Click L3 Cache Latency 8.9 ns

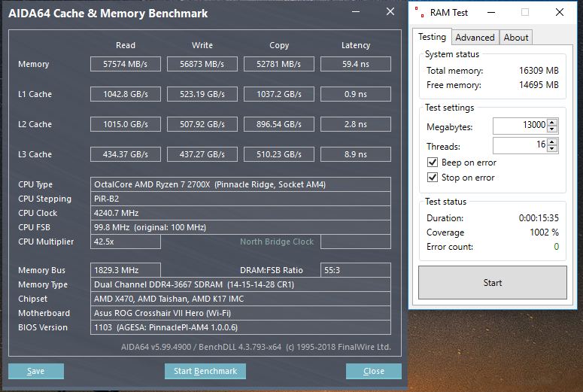356,154
